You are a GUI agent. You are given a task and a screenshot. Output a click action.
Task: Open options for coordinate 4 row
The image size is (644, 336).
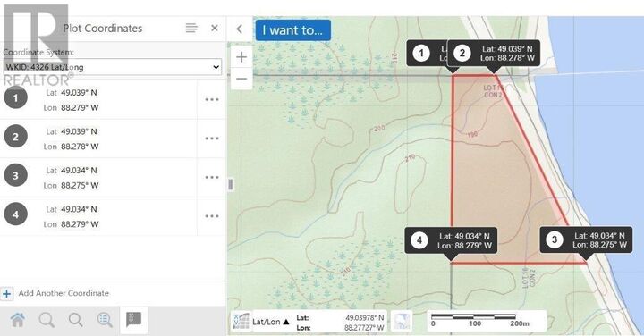tap(212, 216)
